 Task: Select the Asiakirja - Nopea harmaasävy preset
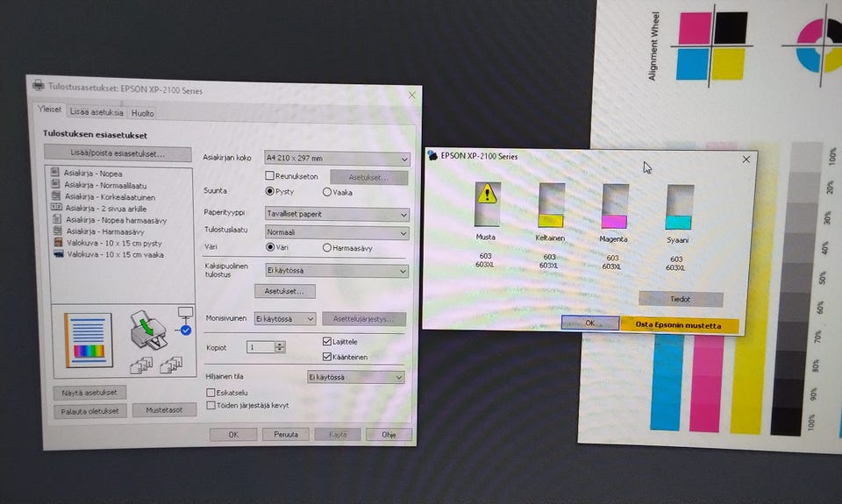coord(111,220)
